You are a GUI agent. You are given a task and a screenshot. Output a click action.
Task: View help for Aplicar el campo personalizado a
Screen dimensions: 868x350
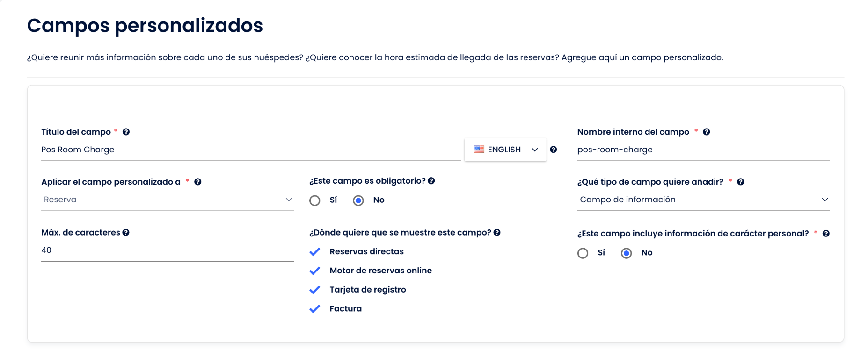point(198,182)
